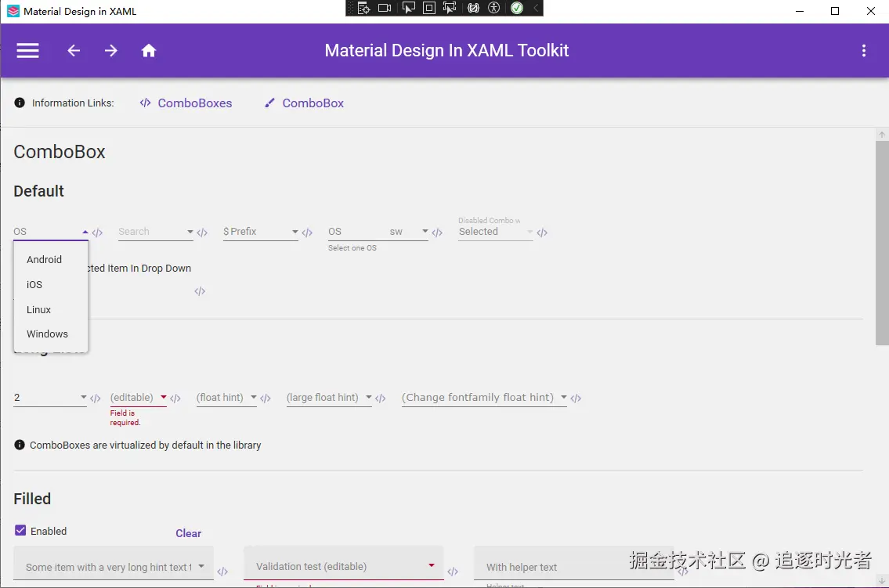Image resolution: width=889 pixels, height=588 pixels.
Task: Click the Go to Live Visual Tree icon
Action: click(363, 8)
